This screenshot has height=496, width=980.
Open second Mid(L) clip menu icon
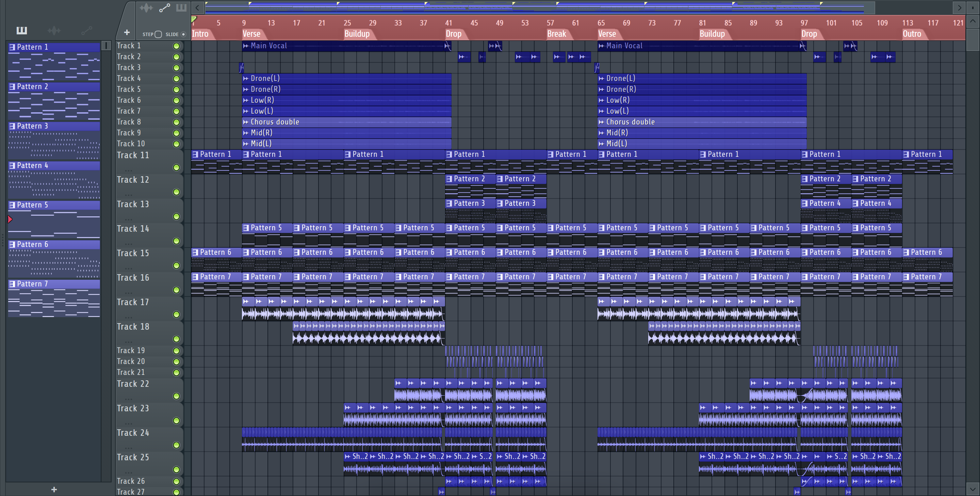[601, 144]
